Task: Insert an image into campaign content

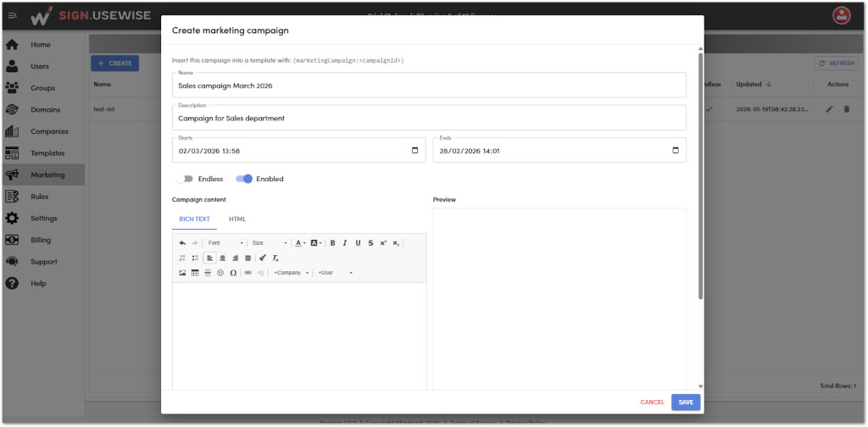Action: [x=182, y=273]
